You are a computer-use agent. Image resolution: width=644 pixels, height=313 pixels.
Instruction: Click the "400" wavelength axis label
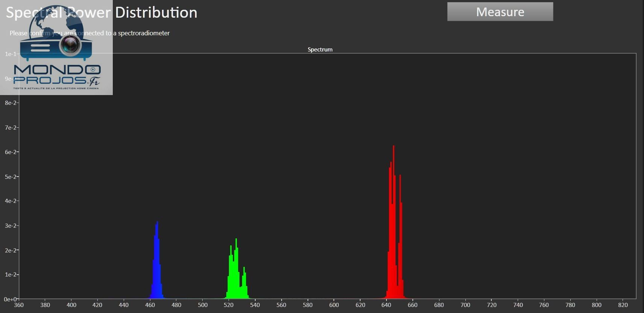point(71,305)
